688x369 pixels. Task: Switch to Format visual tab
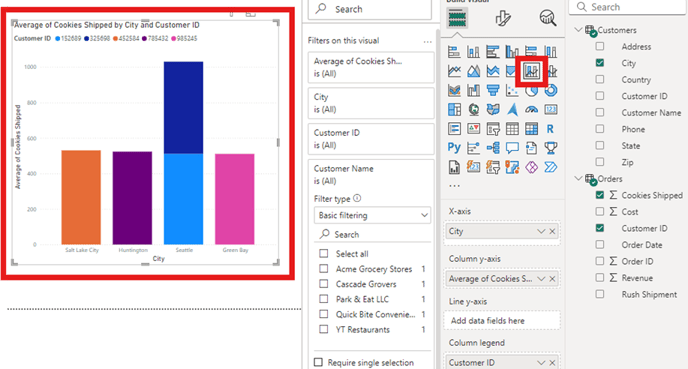(x=503, y=18)
